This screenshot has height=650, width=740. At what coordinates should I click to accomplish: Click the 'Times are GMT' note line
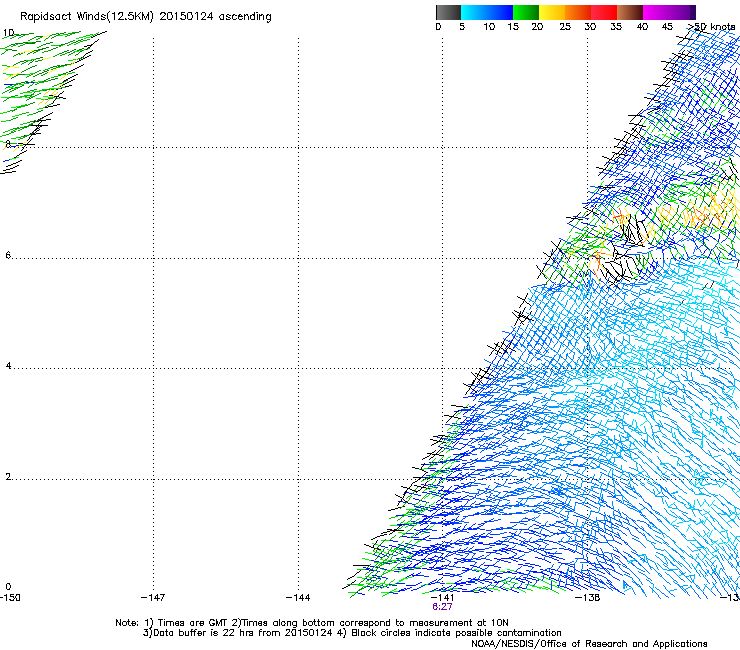pyautogui.click(x=312, y=623)
